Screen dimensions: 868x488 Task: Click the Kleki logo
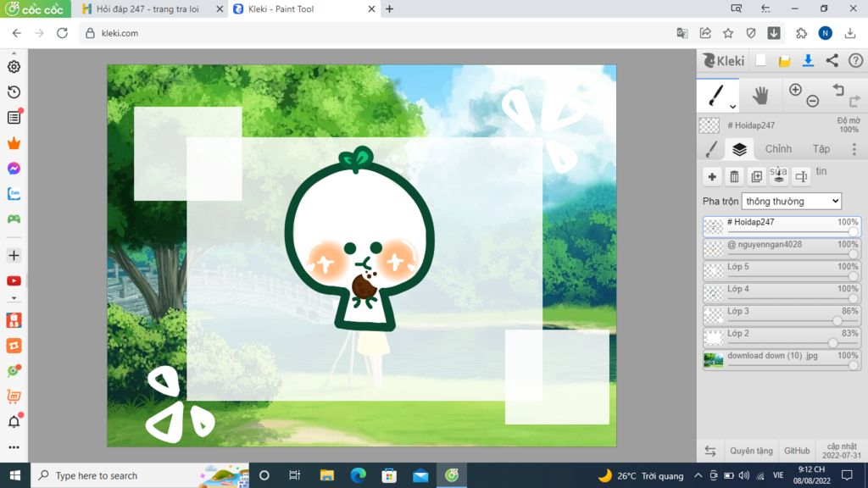[724, 60]
